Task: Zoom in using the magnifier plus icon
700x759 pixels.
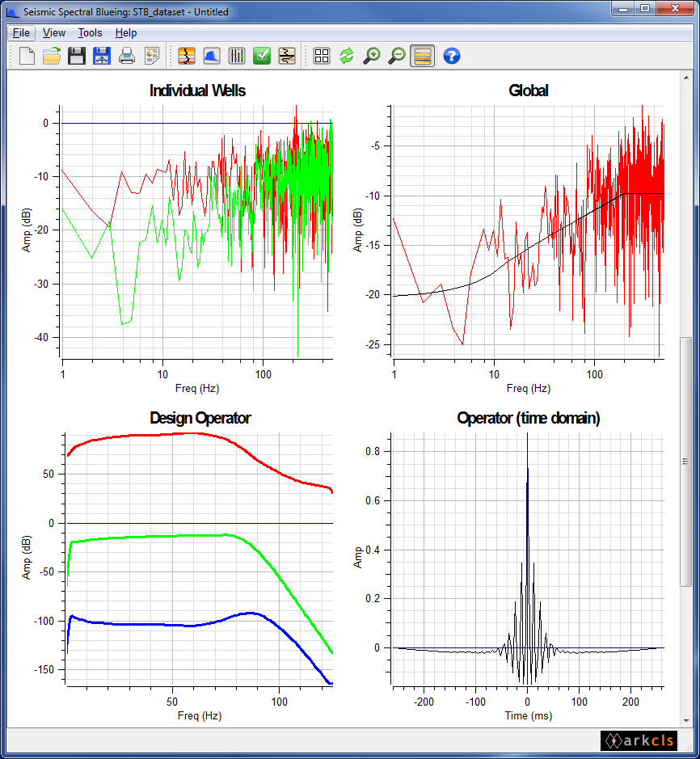Action: 372,56
